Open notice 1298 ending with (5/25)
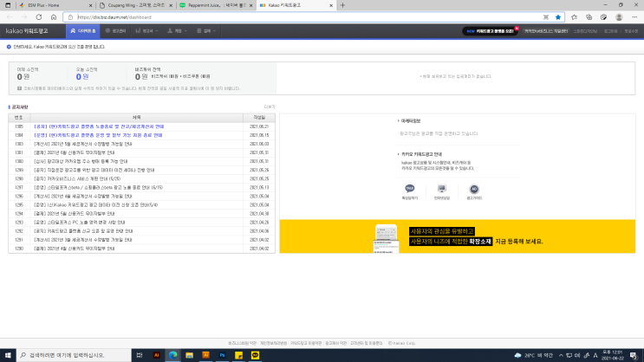 [x=77, y=178]
